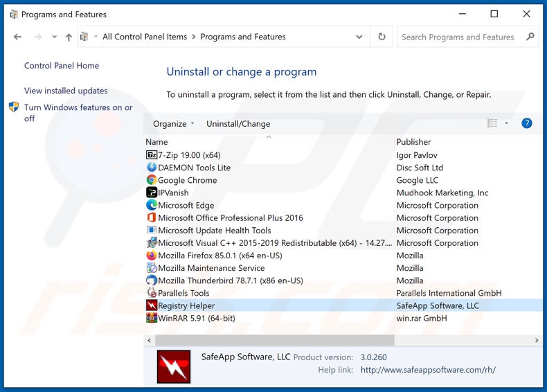Screen dimensions: 547x392
Task: Click the scrollbar right arrow
Action: click(537, 340)
